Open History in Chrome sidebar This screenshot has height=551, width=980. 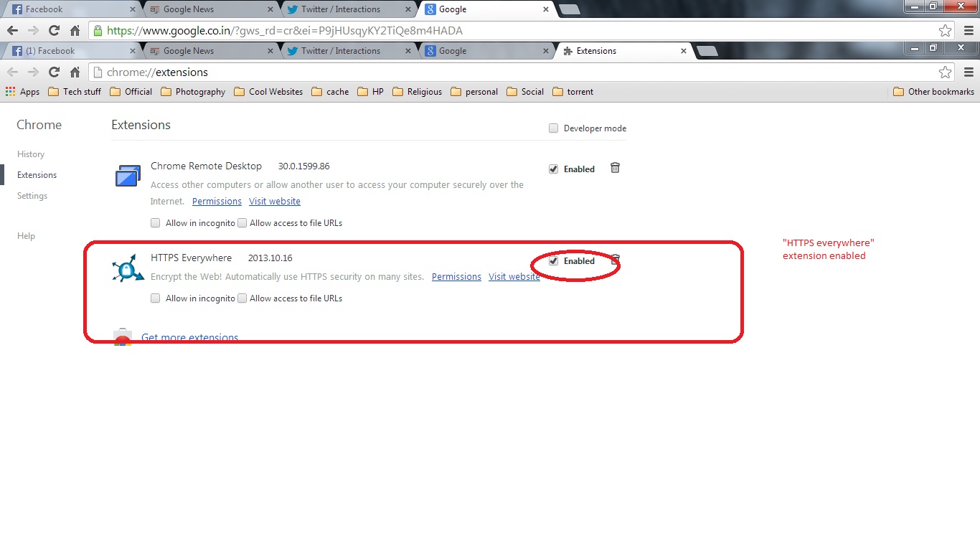click(x=31, y=154)
